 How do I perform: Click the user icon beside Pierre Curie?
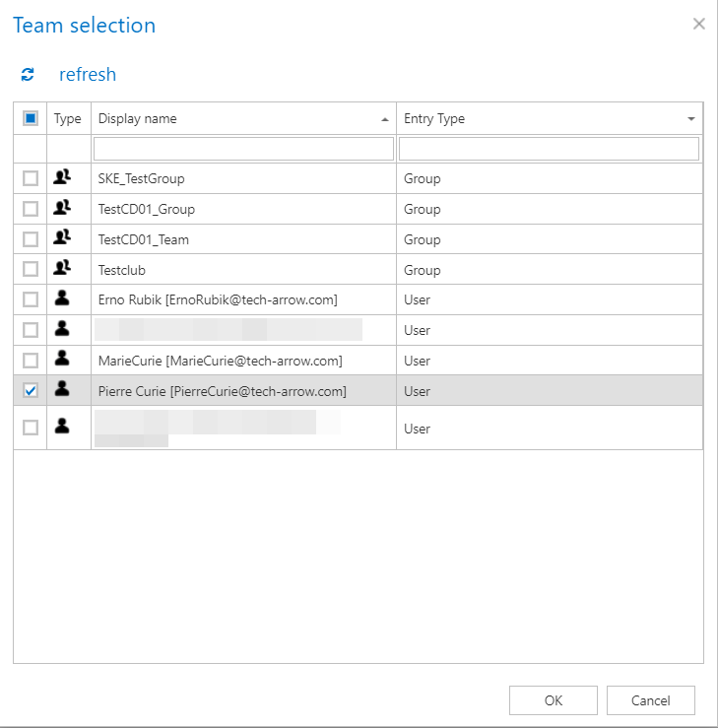(62, 391)
